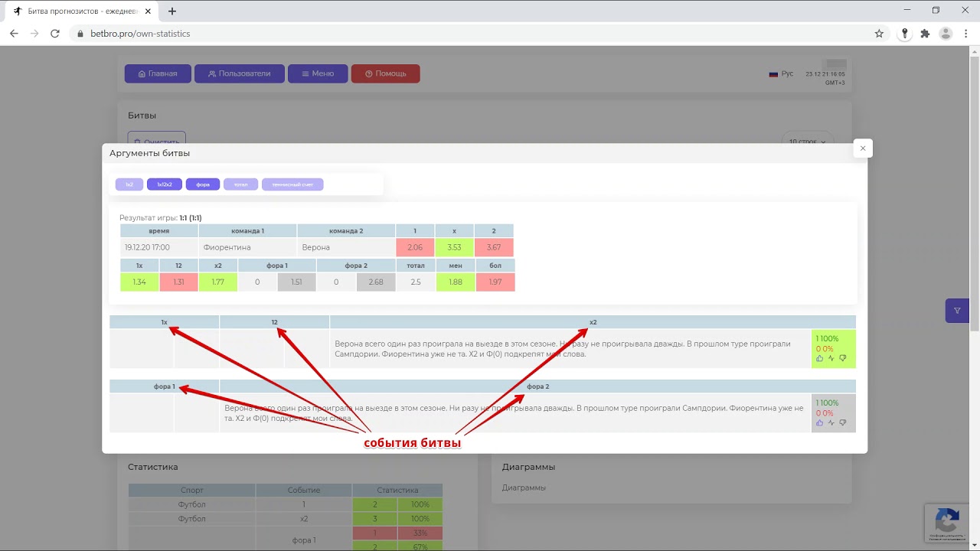Select the тотал bet type tab
Screen dimensions: 980x551
pyautogui.click(x=240, y=184)
